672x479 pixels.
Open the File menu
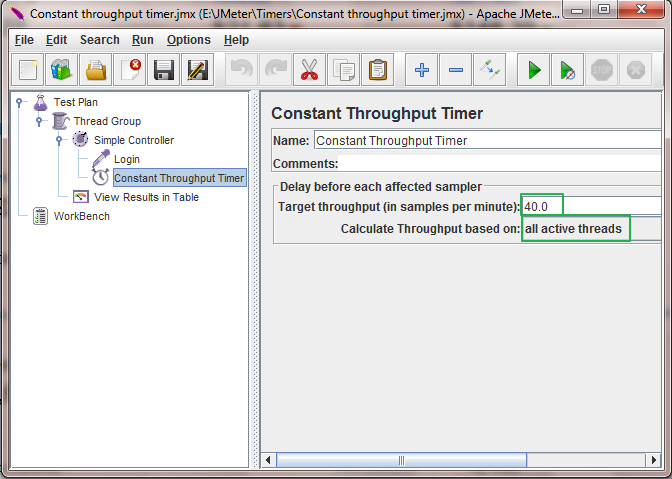click(24, 40)
